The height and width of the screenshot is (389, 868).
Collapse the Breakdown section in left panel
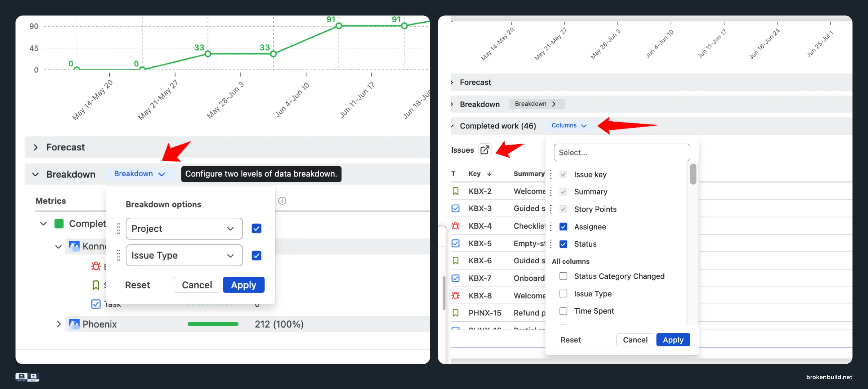pyautogui.click(x=35, y=174)
